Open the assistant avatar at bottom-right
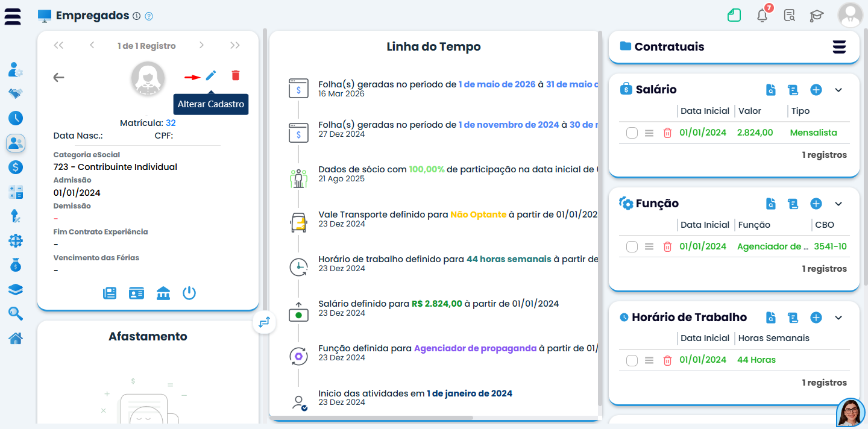 point(851,413)
